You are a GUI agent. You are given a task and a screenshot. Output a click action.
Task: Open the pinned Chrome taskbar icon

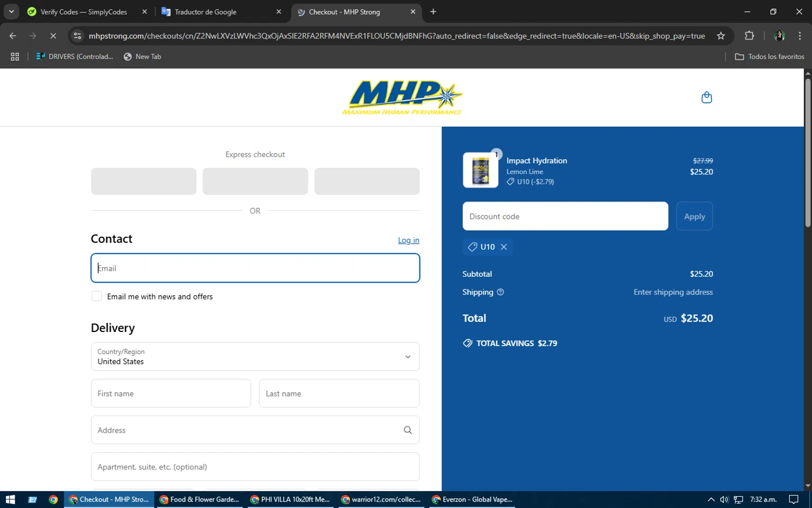point(53,499)
